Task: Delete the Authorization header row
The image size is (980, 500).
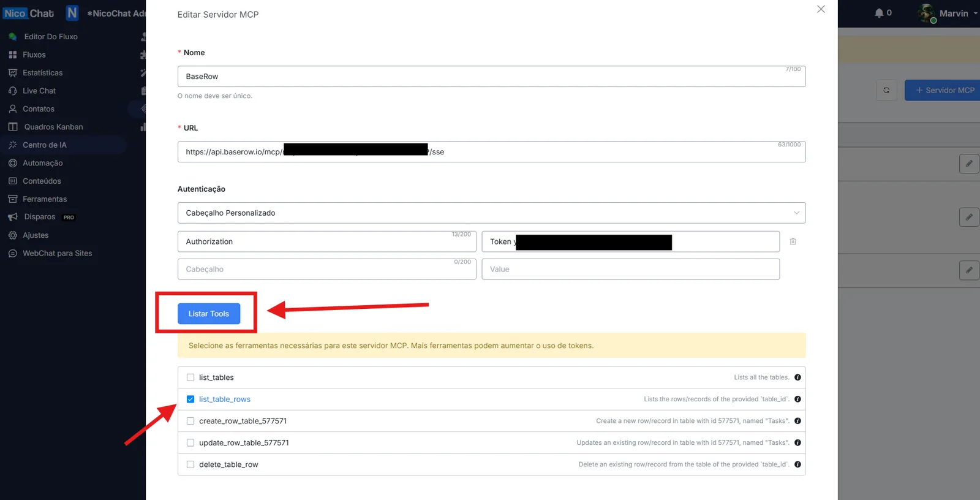Action: tap(793, 241)
